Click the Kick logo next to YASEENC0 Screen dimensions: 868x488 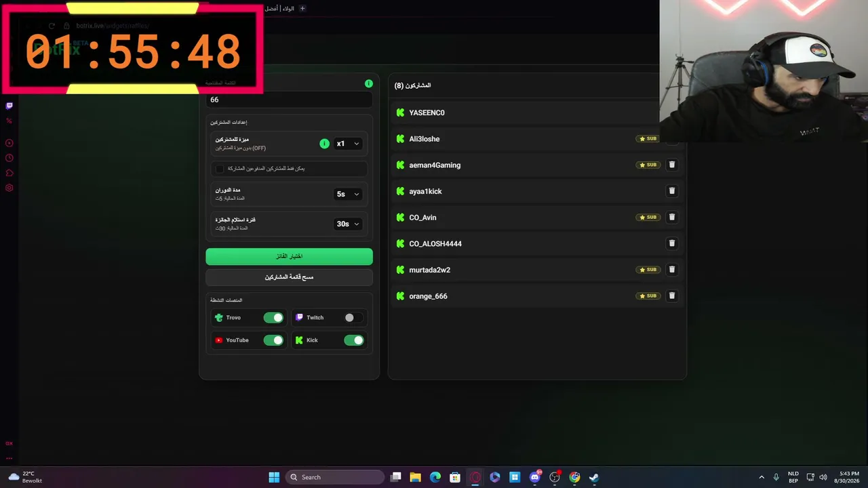400,113
